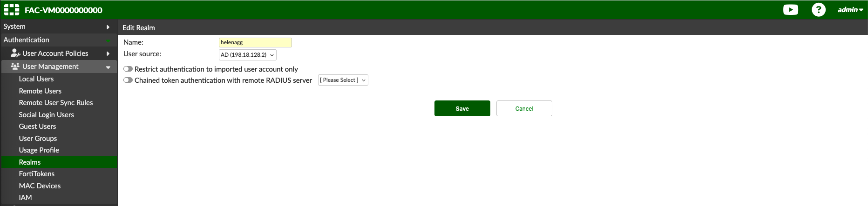The width and height of the screenshot is (868, 206).
Task: Open the admin account menu
Action: pos(850,10)
